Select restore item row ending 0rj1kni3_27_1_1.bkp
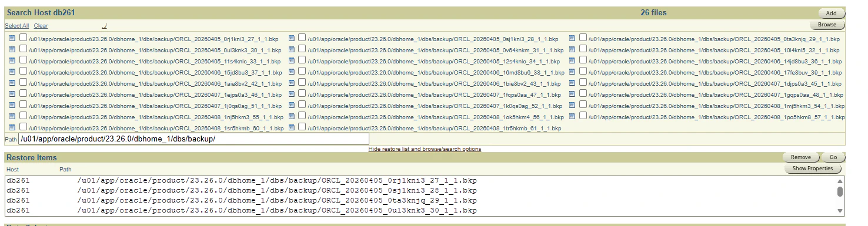Image resolution: width=868 pixels, height=226 pixels. tap(420, 181)
